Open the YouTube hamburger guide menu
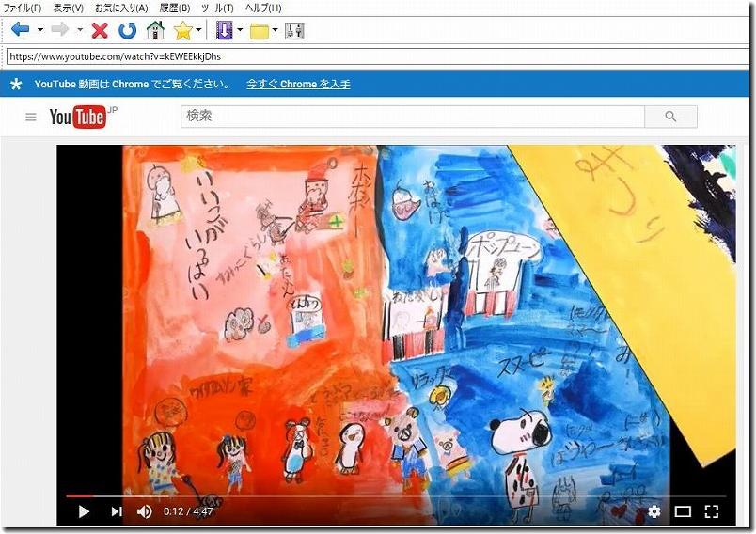 click(x=31, y=117)
